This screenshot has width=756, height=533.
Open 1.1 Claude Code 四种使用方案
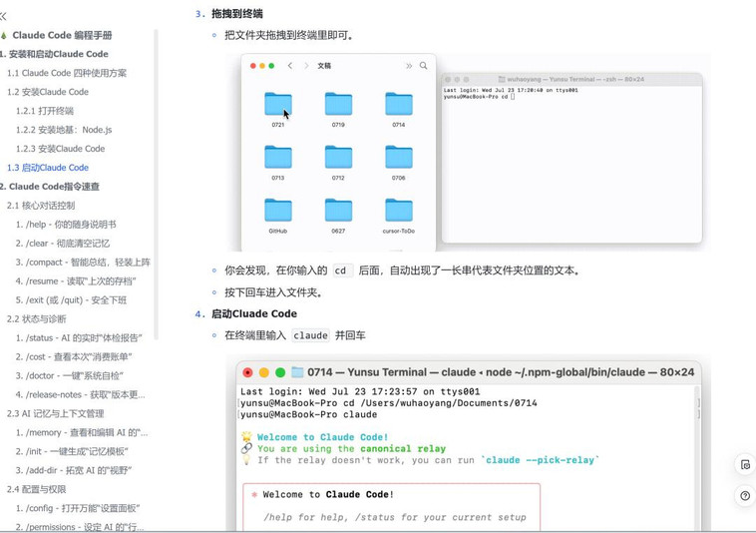pos(67,73)
